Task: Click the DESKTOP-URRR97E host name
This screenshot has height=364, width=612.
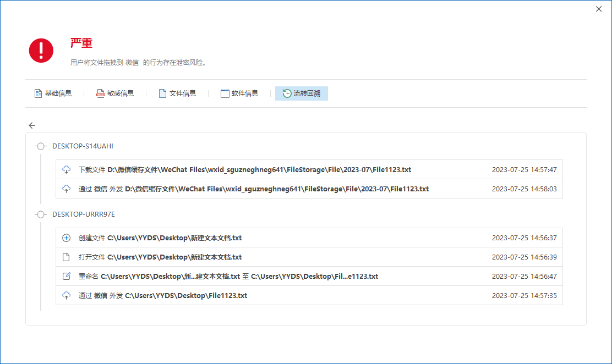Action: coord(84,214)
